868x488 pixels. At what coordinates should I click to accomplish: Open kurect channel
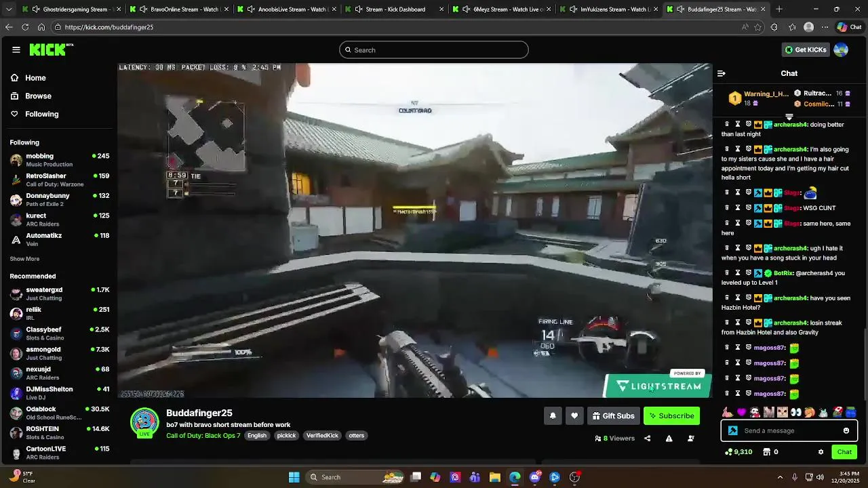tap(60, 220)
